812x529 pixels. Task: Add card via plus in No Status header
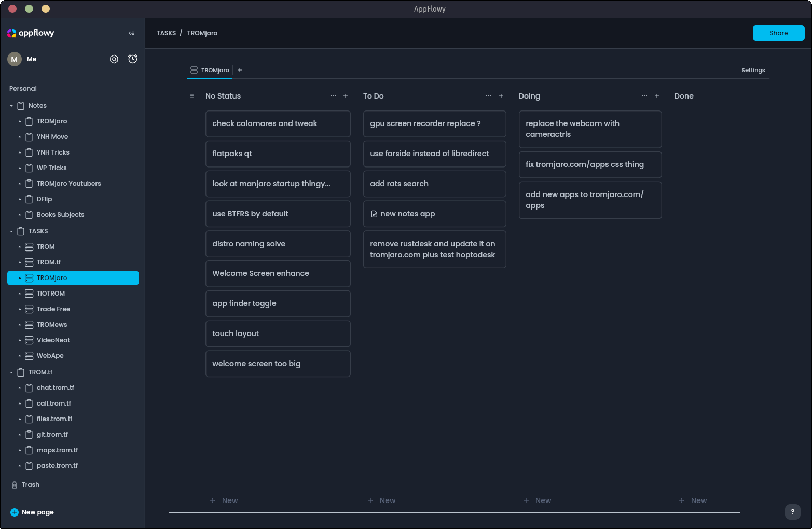(x=346, y=96)
